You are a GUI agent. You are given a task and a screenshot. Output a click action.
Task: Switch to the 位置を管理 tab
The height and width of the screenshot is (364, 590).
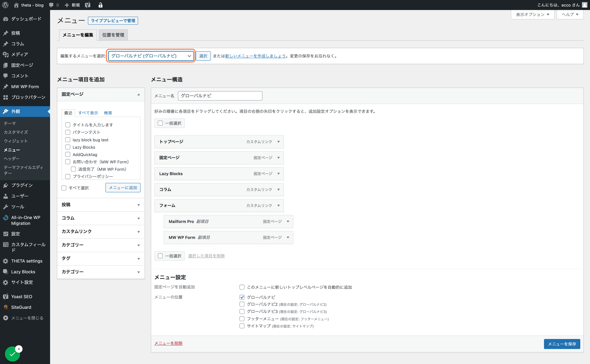(x=113, y=35)
